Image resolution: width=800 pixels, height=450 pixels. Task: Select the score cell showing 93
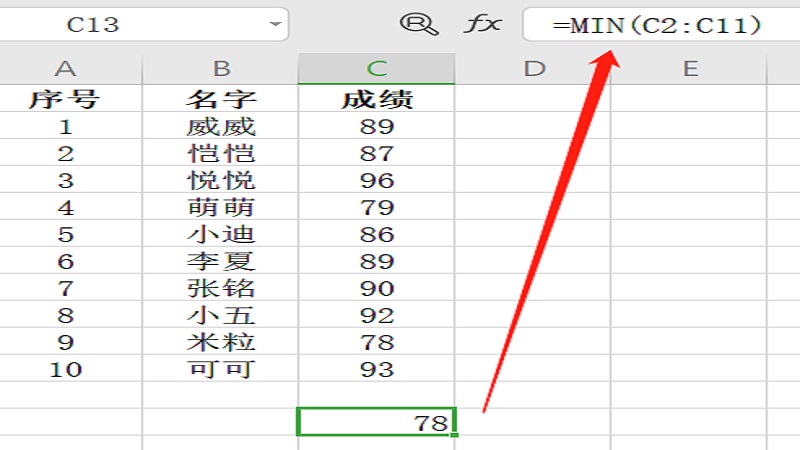coord(377,369)
